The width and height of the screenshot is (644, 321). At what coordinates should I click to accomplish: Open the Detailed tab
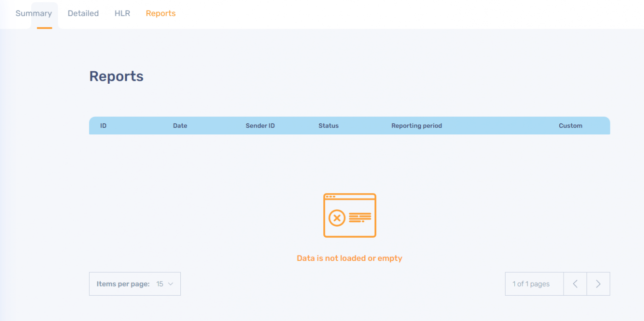click(83, 13)
